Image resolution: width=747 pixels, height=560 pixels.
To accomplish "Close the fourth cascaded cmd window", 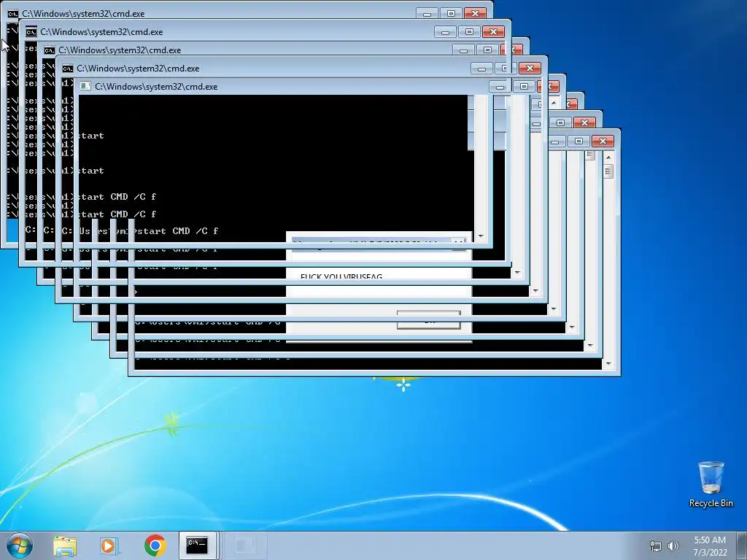I will (530, 68).
